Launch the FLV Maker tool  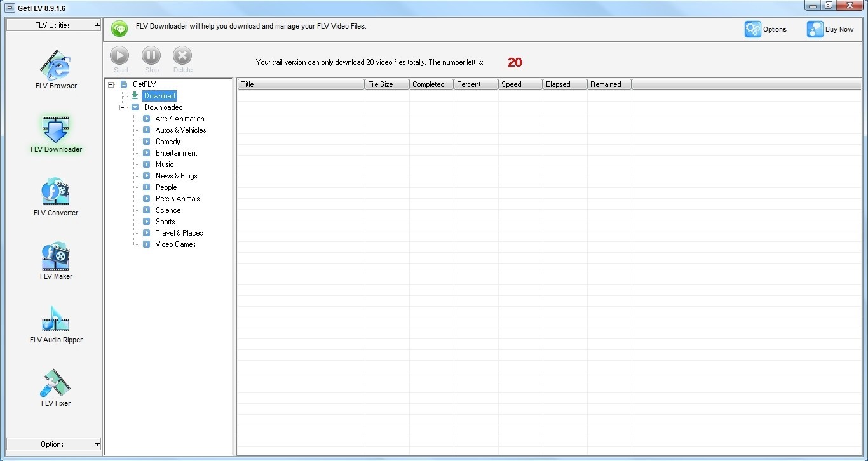56,258
